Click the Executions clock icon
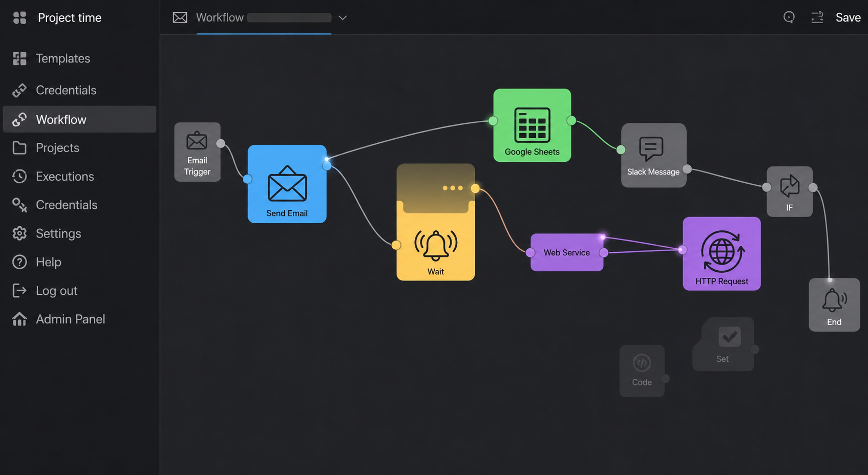This screenshot has height=475, width=868. pyautogui.click(x=19, y=177)
